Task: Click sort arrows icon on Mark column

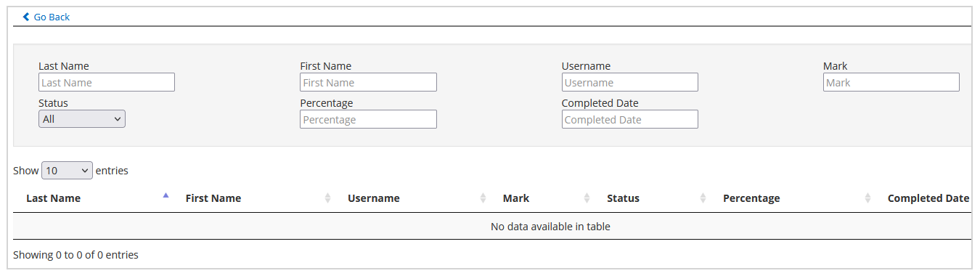Action: tap(587, 198)
